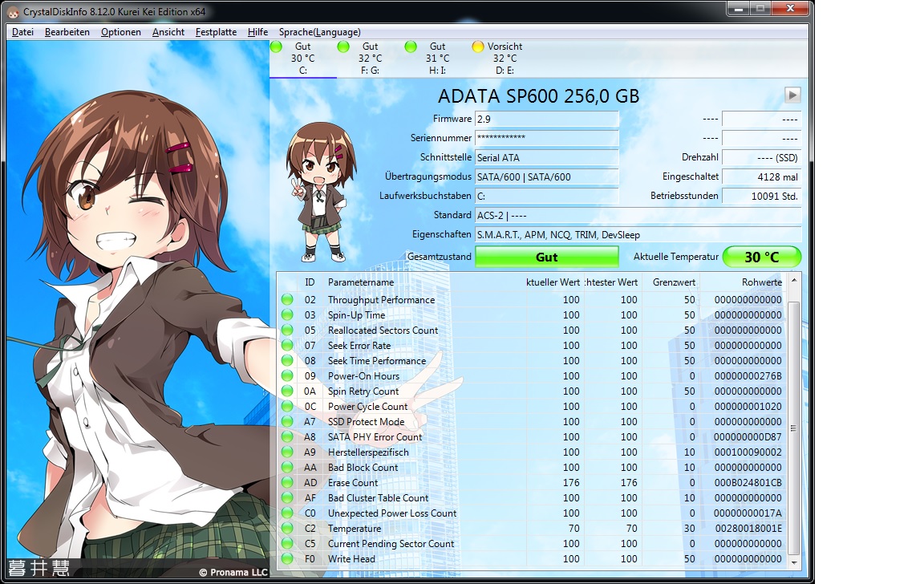Click status dot for Write Head

pyautogui.click(x=287, y=558)
